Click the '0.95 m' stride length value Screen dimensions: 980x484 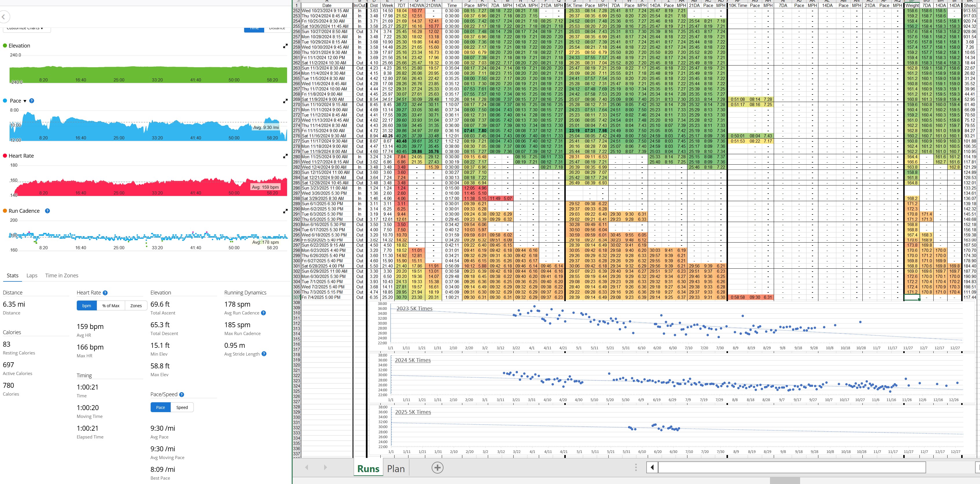click(x=235, y=345)
